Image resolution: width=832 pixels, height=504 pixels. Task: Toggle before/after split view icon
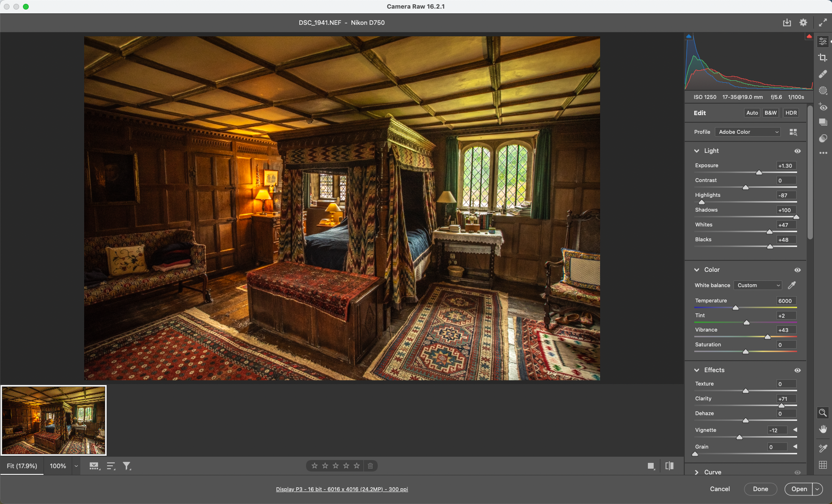[x=669, y=466]
